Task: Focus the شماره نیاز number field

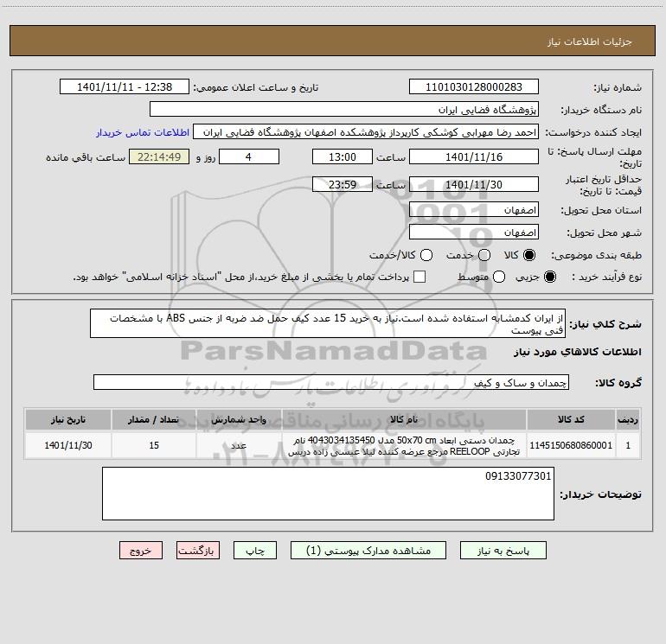Action: [474, 87]
